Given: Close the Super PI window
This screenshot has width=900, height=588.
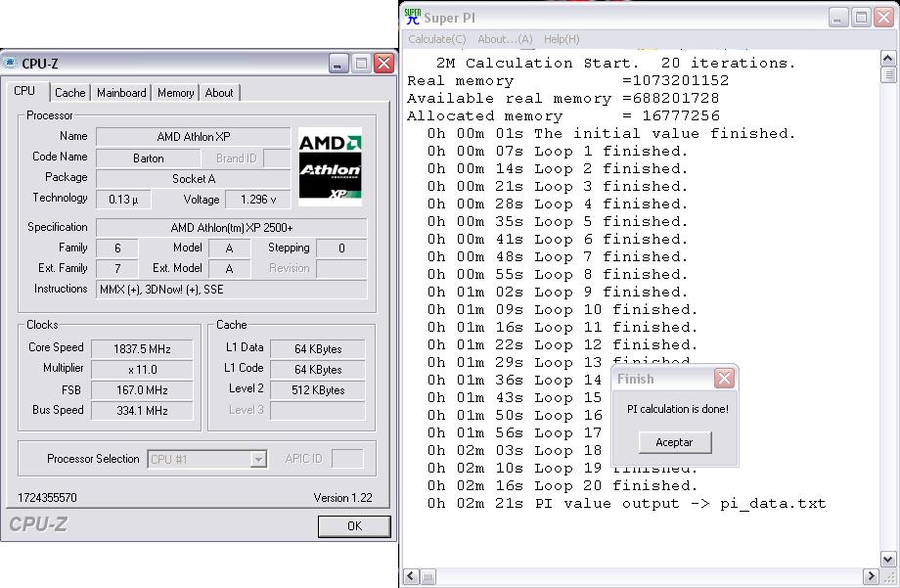Looking at the screenshot, I should [884, 18].
